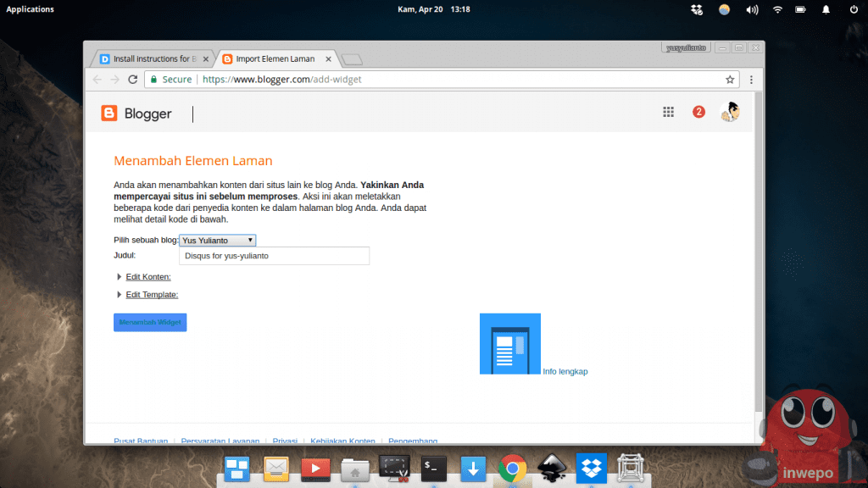Open the power session menu
This screenshot has width=868, height=488.
(854, 9)
